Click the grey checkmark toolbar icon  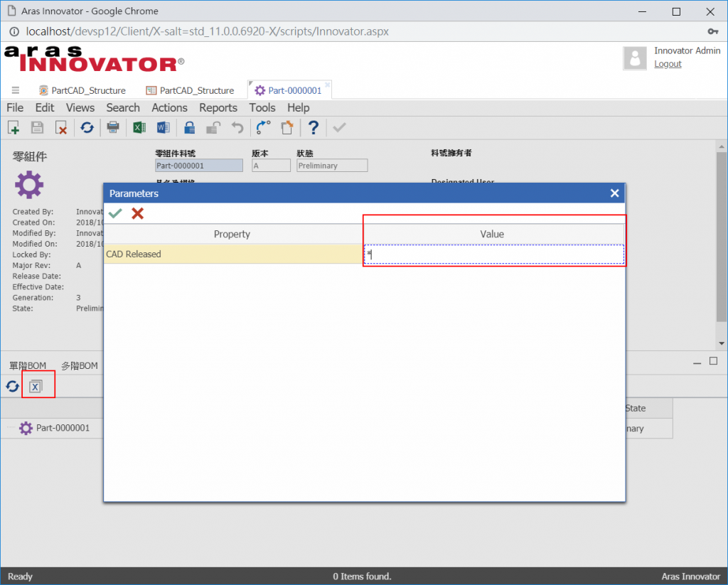pos(339,127)
